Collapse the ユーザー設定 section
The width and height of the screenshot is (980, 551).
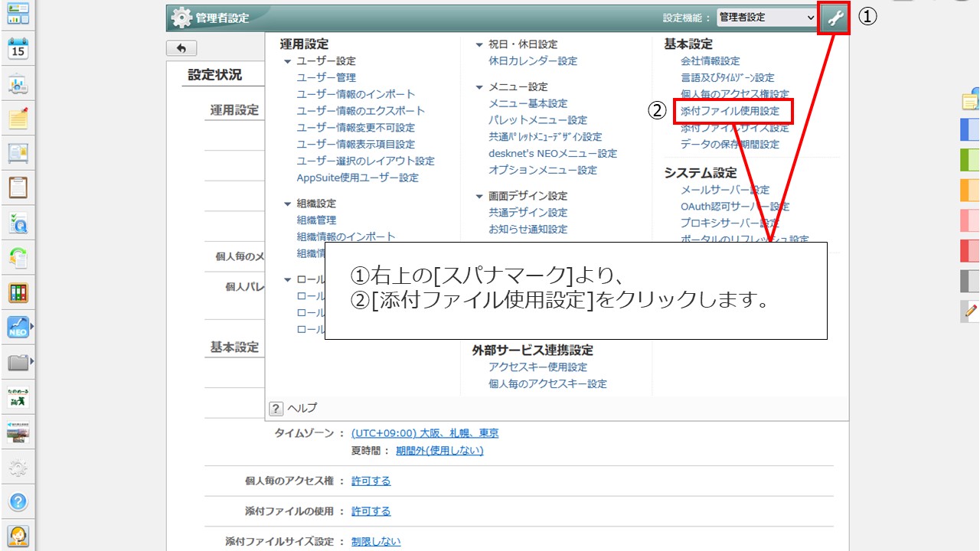pos(288,61)
